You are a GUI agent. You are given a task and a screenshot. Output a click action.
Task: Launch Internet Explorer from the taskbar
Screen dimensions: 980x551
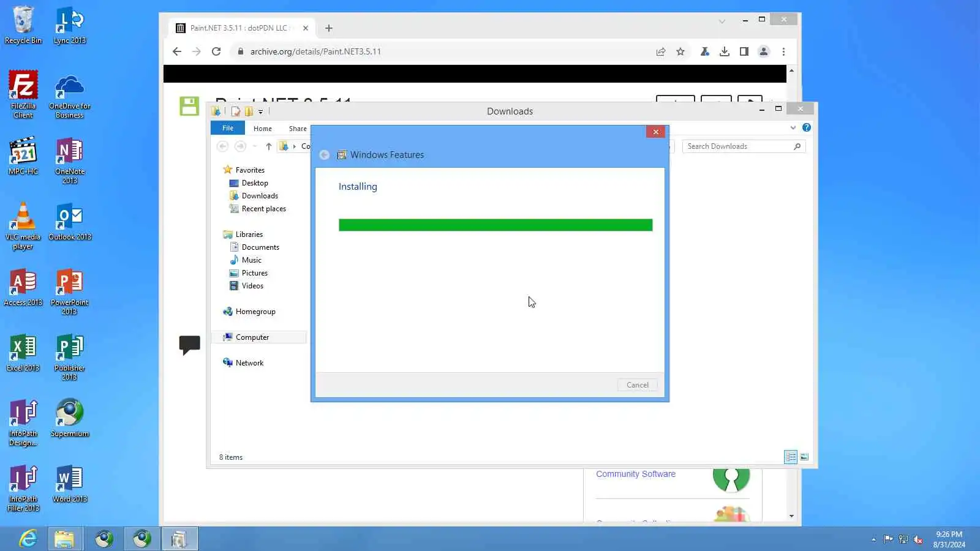coord(28,539)
